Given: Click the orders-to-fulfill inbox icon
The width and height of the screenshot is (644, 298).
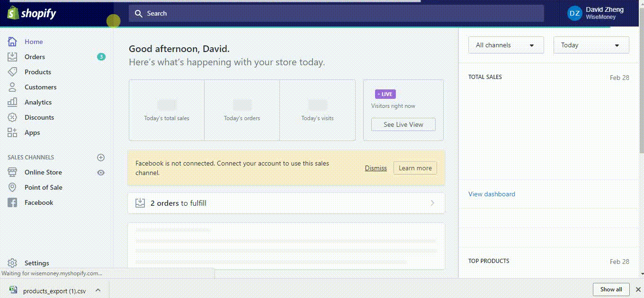Looking at the screenshot, I should [x=140, y=203].
